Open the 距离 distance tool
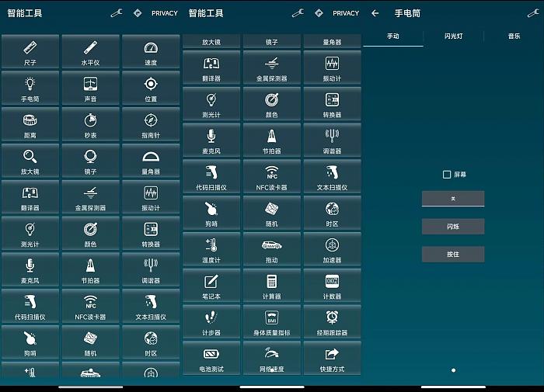Viewport: 544px width, 392px height. click(x=30, y=124)
